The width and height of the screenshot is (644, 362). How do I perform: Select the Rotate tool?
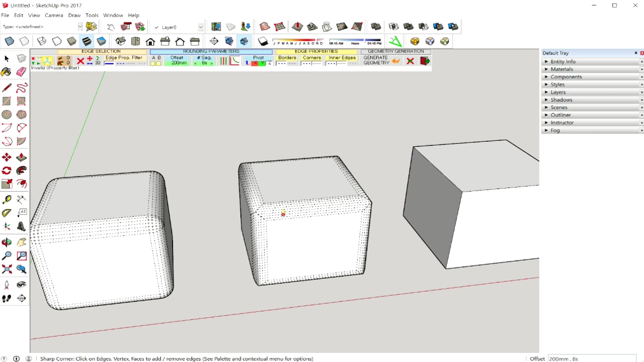point(7,170)
